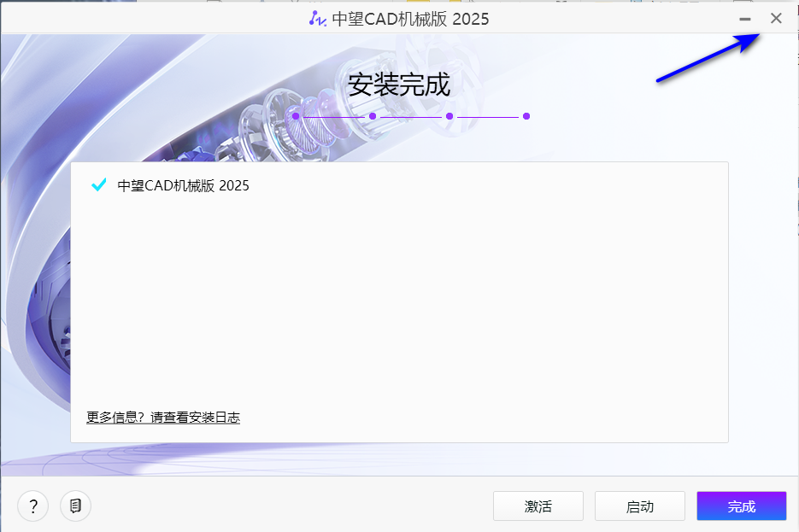Click the cyan checkmark beside 中望CAD机械版 2025
Image resolution: width=799 pixels, height=532 pixels.
coord(99,184)
